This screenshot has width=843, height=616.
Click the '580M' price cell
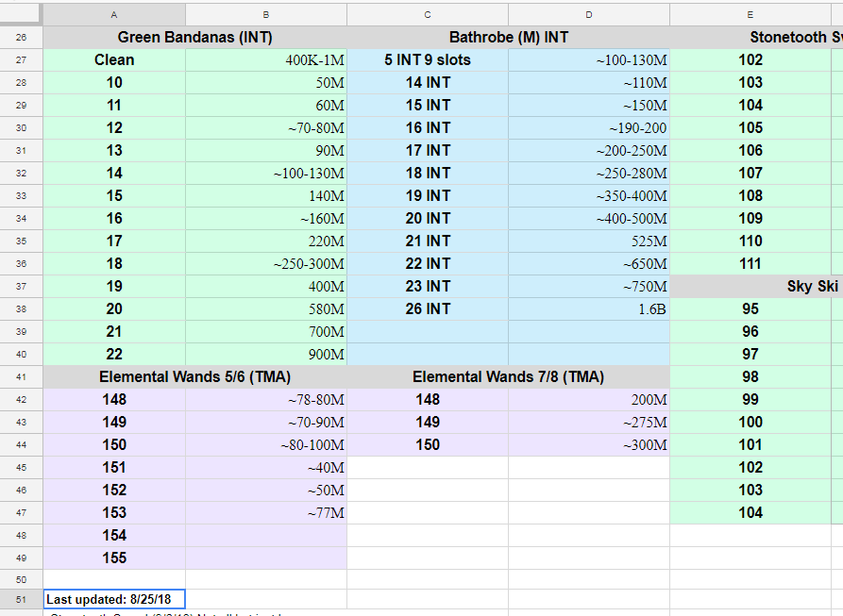[x=266, y=308]
